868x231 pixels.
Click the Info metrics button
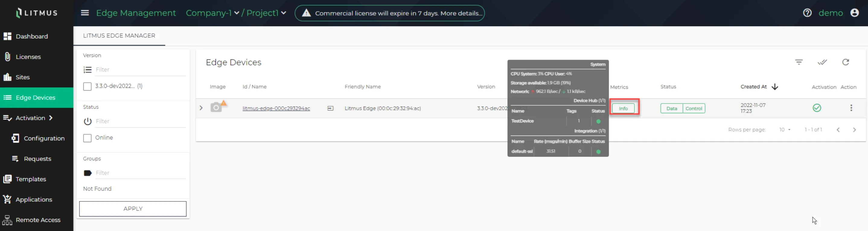(x=623, y=108)
